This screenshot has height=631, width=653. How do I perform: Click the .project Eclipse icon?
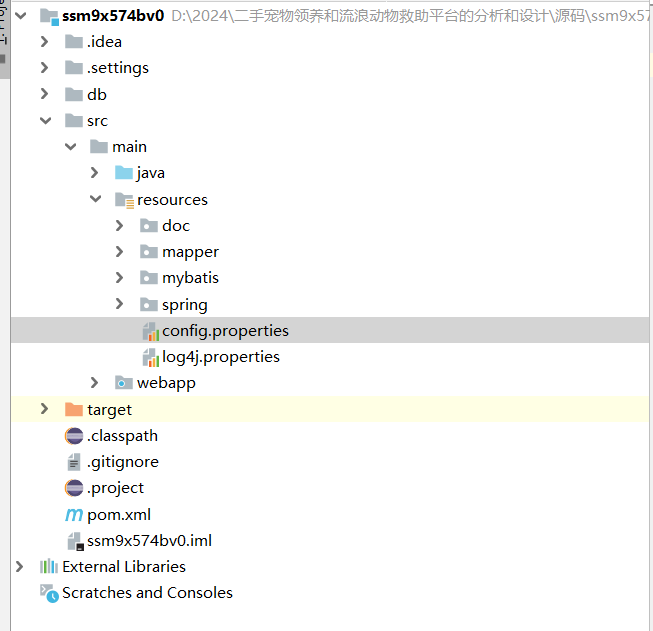pos(74,488)
